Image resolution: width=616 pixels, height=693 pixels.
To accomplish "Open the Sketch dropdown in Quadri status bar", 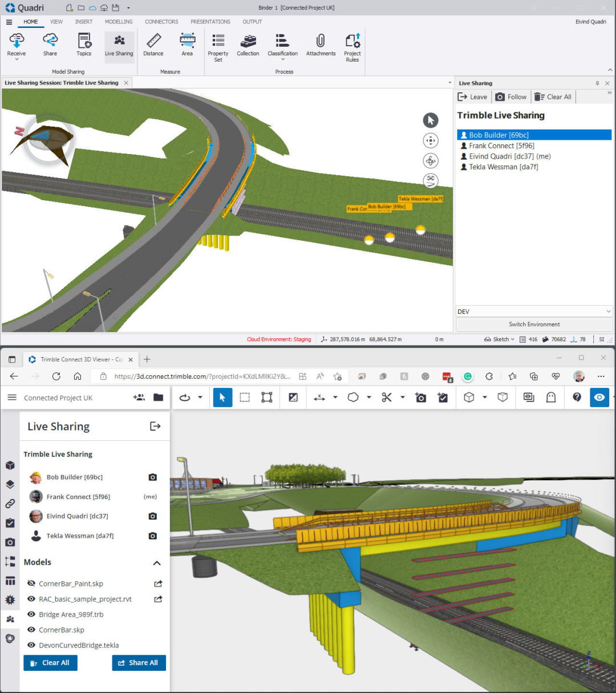I will (x=500, y=339).
